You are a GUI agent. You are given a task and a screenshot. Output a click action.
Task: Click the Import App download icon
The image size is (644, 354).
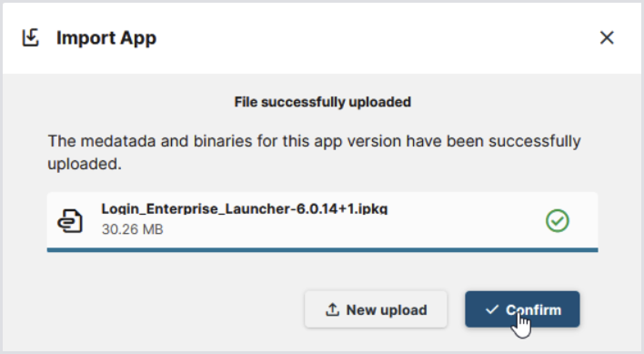click(x=30, y=38)
